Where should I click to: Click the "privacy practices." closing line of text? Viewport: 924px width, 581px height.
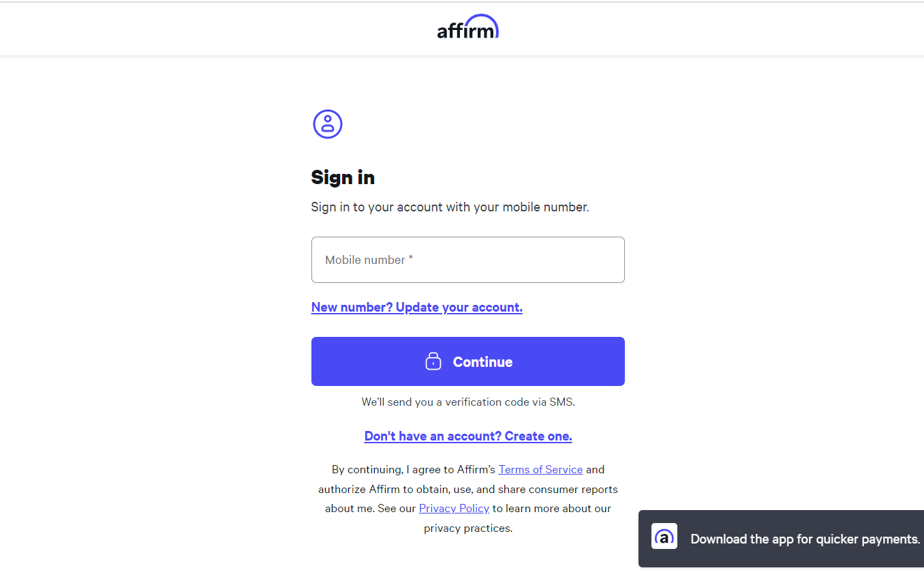coord(467,528)
